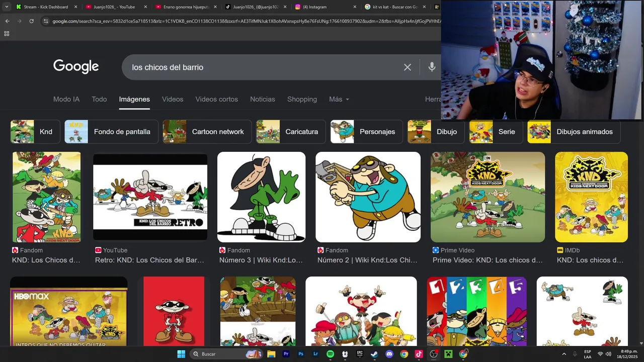Switch to the Juanjo1026_ - YouTube tab
Viewport: 644px width, 362px height.
click(116, 7)
